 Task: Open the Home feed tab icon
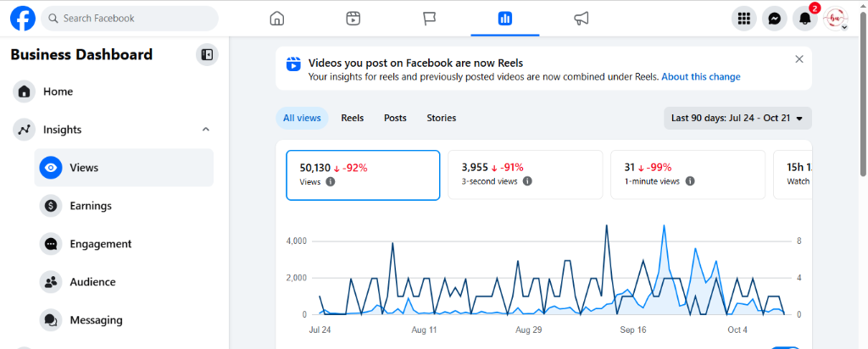[277, 19]
